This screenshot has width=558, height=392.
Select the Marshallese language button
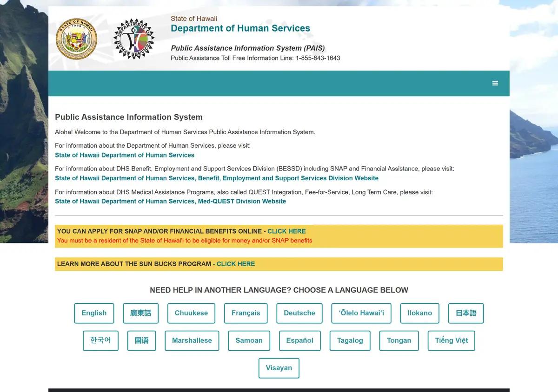coord(192,340)
